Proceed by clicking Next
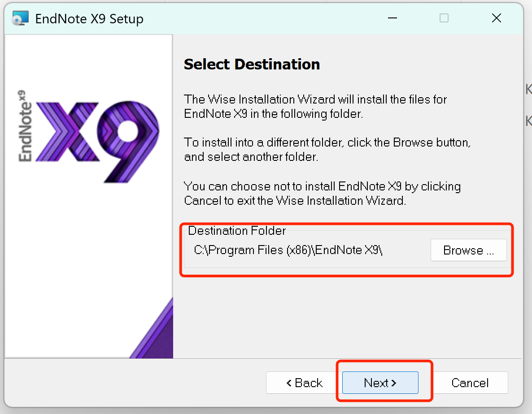This screenshot has width=532, height=414. 379,383
